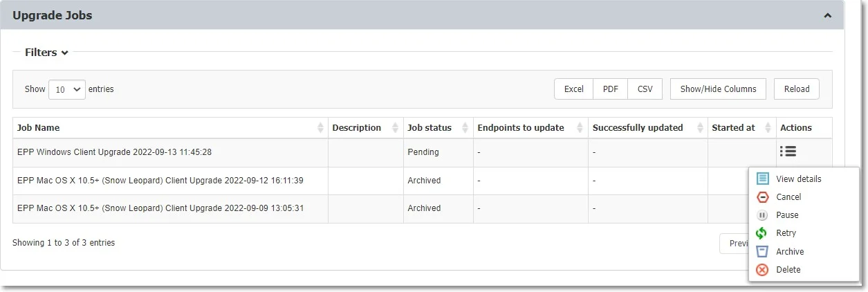Screen dimensions: 868x292
Task: Click the Upgrade Jobs panel title
Action: coord(53,15)
